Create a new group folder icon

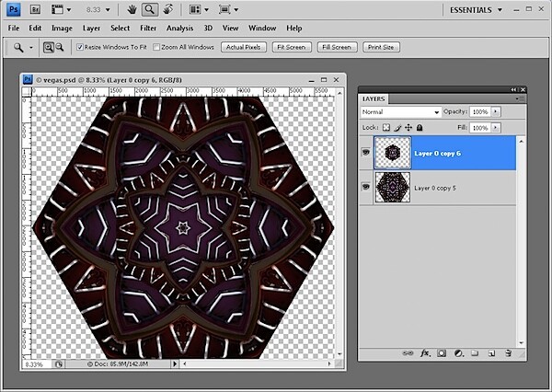[x=475, y=353]
